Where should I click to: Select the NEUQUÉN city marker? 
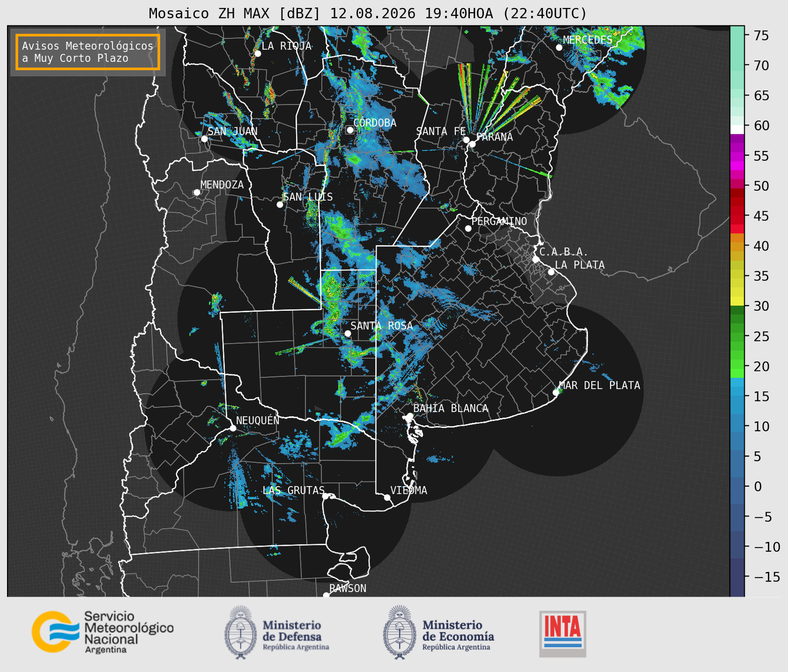tap(233, 428)
